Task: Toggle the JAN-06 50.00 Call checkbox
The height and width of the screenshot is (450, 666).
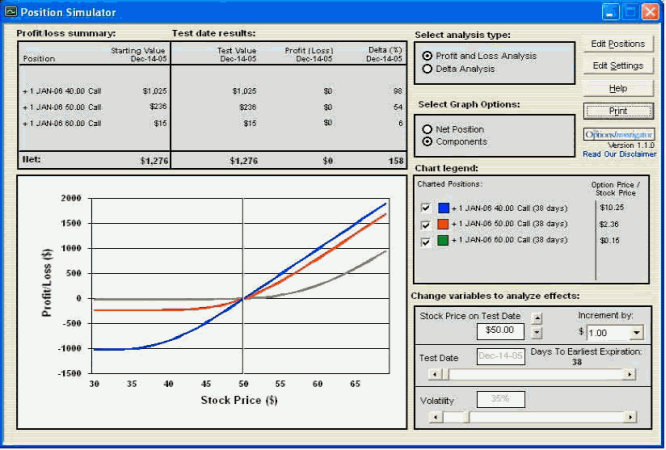Action: (426, 224)
